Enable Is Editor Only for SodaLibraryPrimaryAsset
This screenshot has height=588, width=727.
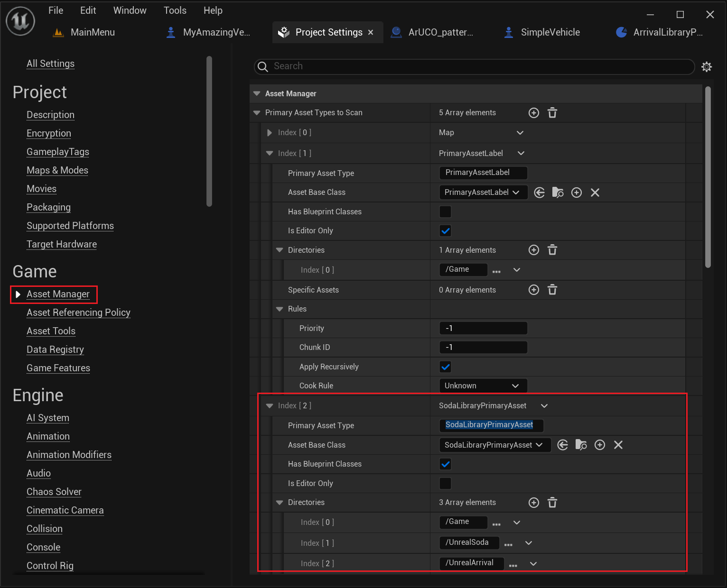pyautogui.click(x=445, y=483)
